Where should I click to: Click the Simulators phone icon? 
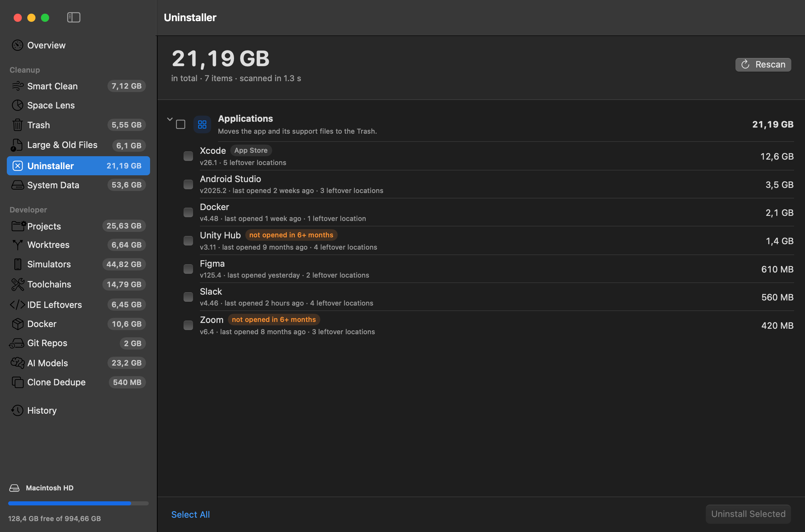click(x=18, y=264)
